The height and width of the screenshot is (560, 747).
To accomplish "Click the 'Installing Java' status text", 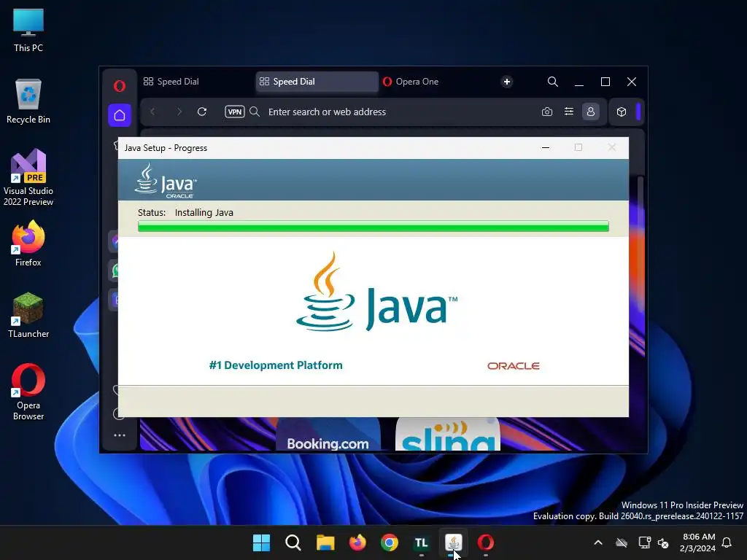I will pos(204,212).
